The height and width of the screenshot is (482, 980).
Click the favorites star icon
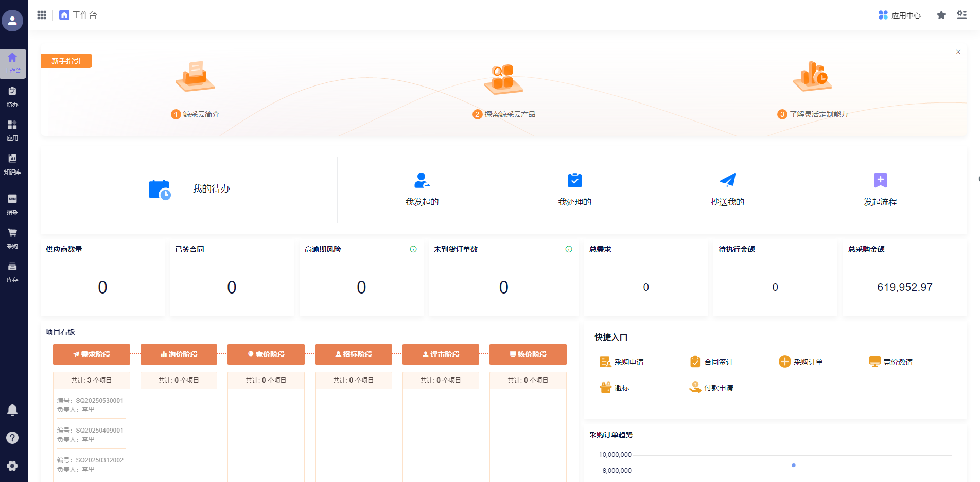point(941,15)
